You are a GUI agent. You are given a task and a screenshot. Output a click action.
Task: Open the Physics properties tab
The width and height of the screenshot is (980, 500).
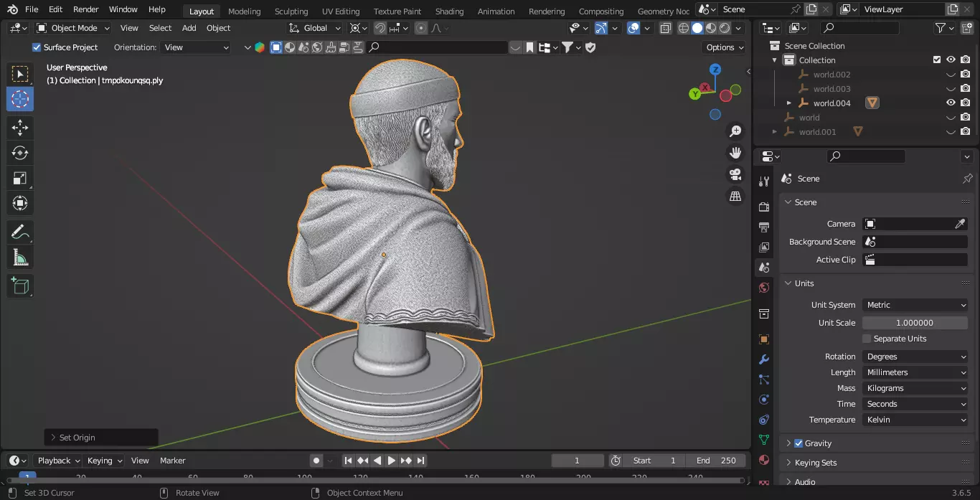coord(764,400)
